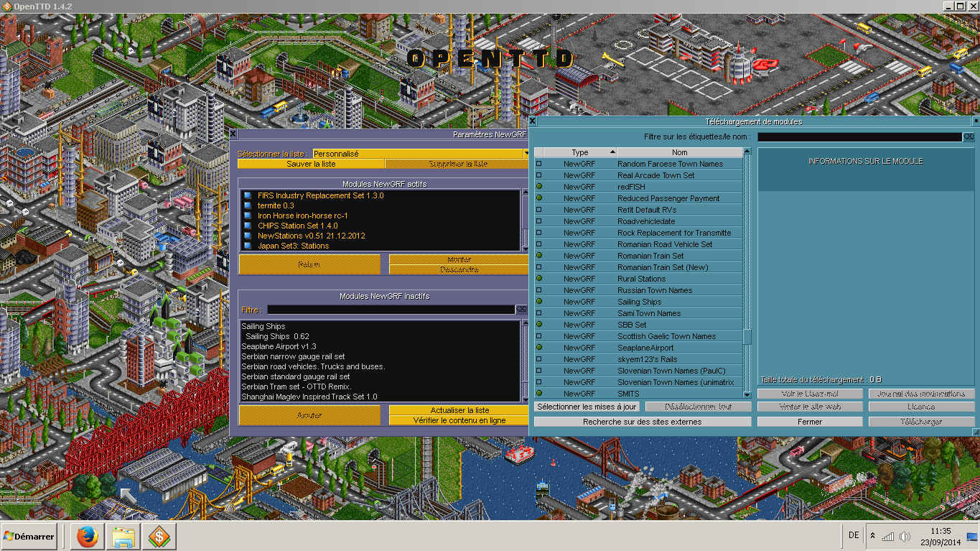Click the green dot beside Rural Stations

click(539, 279)
